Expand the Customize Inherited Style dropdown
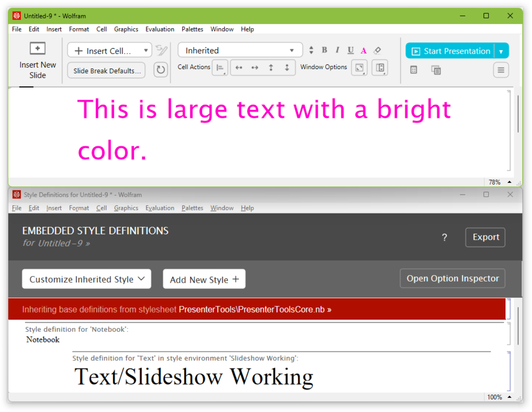Viewport: 532px width, 412px height. pyautogui.click(x=87, y=279)
